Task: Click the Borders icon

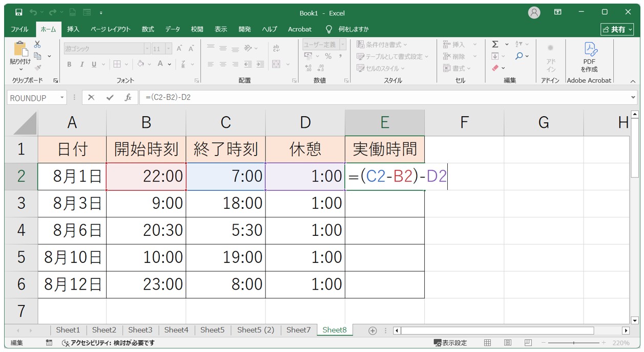Action: [117, 64]
